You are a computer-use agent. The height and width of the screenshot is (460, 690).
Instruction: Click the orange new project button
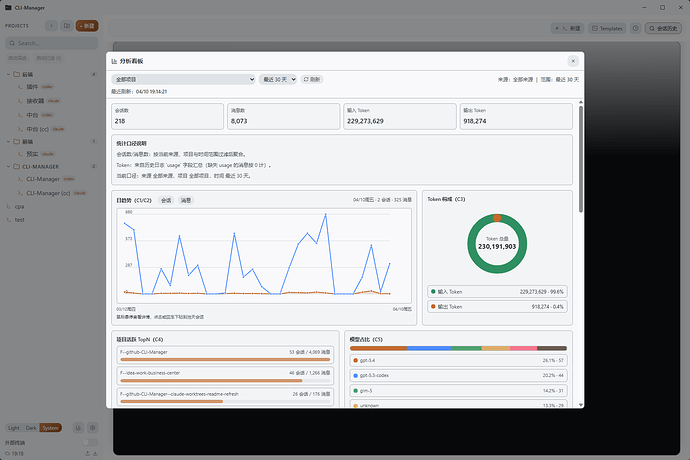pyautogui.click(x=87, y=26)
